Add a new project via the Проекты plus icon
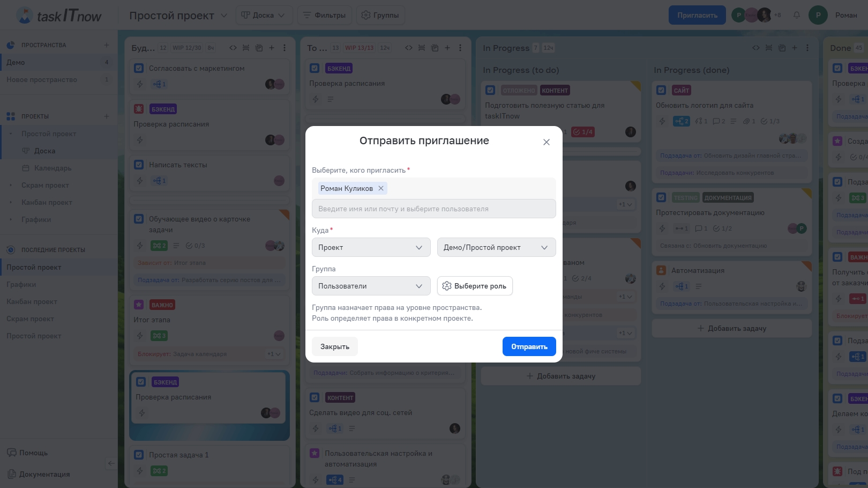Screen dimensions: 868x488 pyautogui.click(x=106, y=116)
